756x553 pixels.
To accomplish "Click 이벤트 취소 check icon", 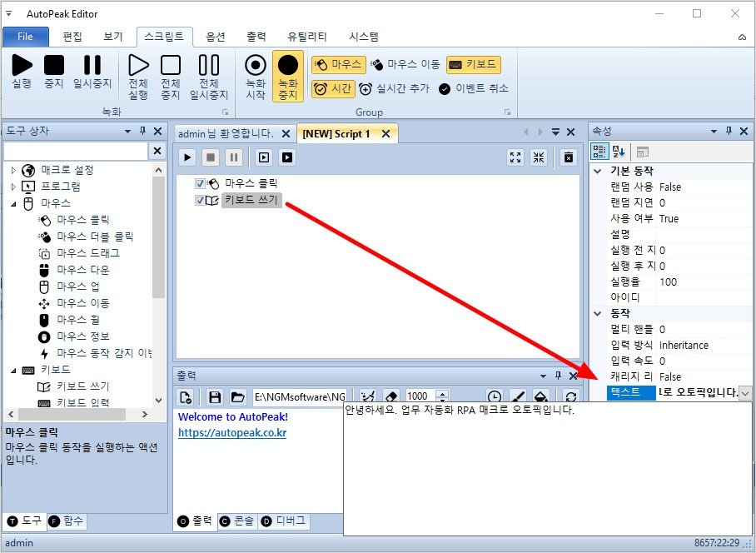I will click(x=445, y=89).
